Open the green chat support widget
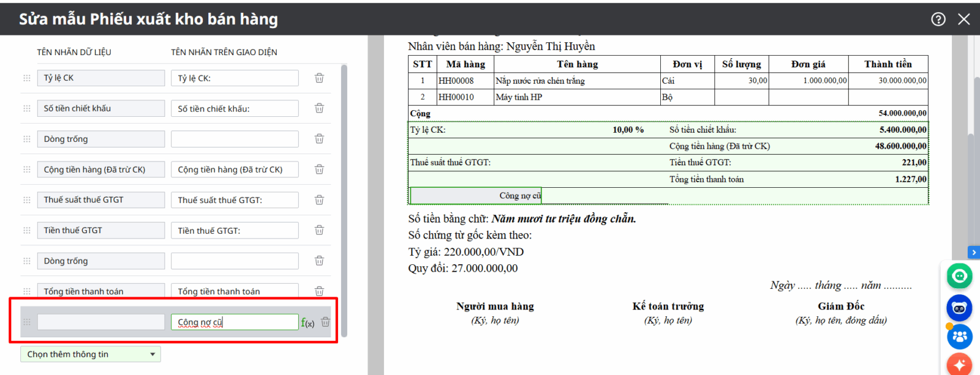980x375 pixels. coord(959,277)
